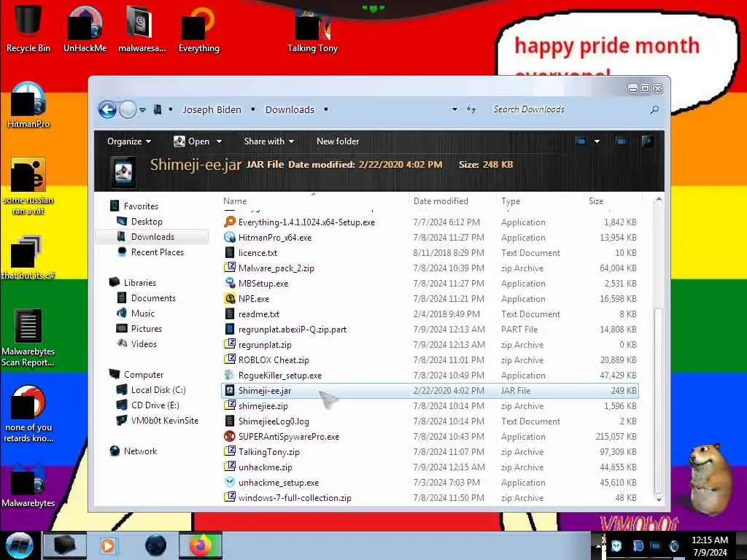
Task: Select the 'that but its c#' desktop icon
Action: [x=28, y=257]
